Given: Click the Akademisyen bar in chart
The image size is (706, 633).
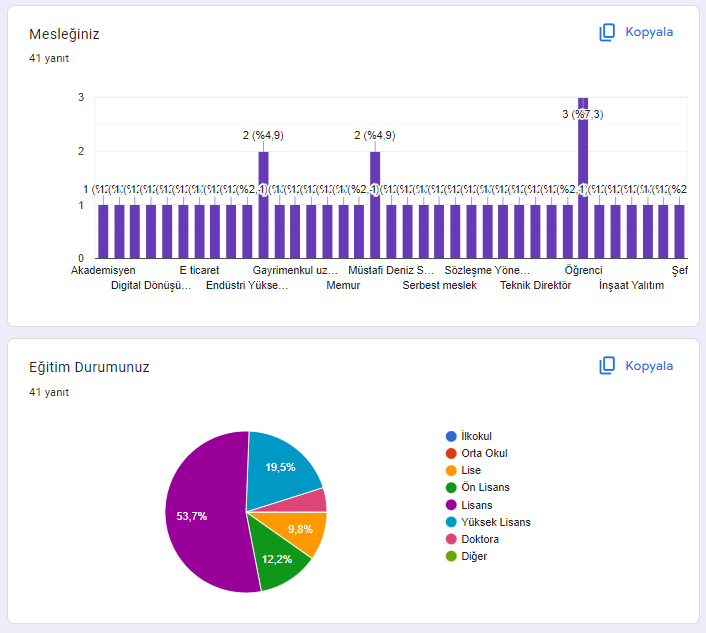Looking at the screenshot, I should click(103, 231).
